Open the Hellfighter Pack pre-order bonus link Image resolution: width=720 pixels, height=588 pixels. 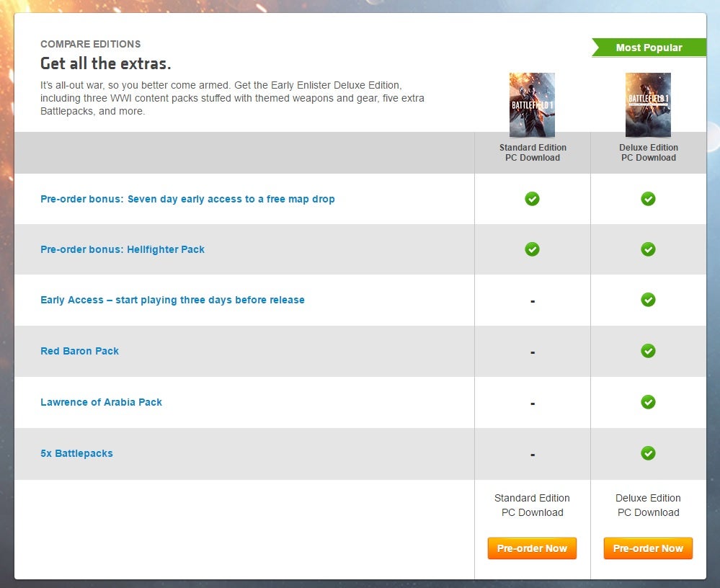tap(123, 249)
